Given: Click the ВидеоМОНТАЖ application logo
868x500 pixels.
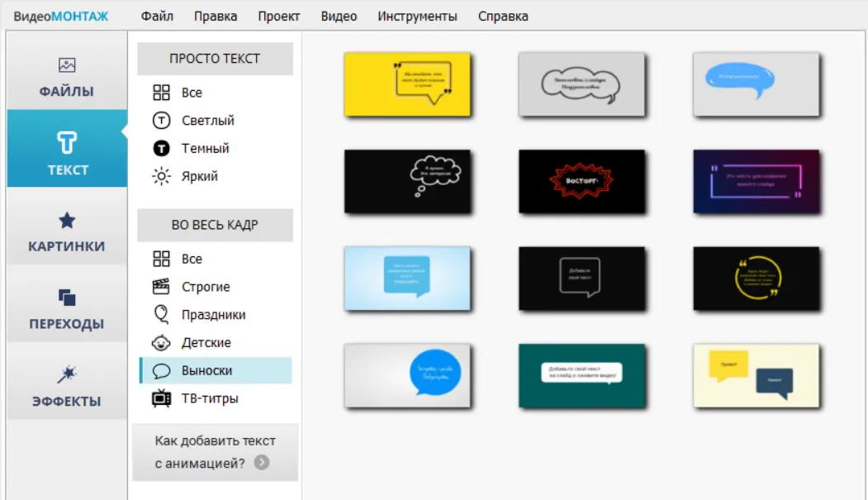Looking at the screenshot, I should [x=61, y=16].
